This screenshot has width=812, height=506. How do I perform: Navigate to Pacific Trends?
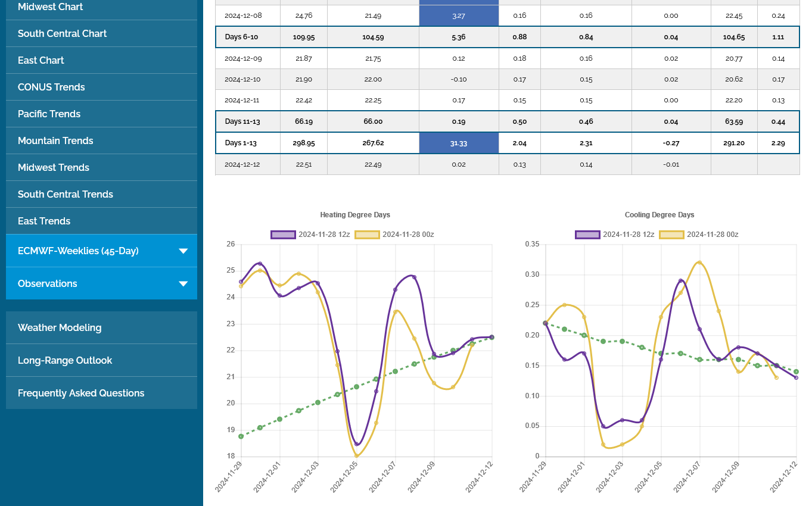pos(49,114)
